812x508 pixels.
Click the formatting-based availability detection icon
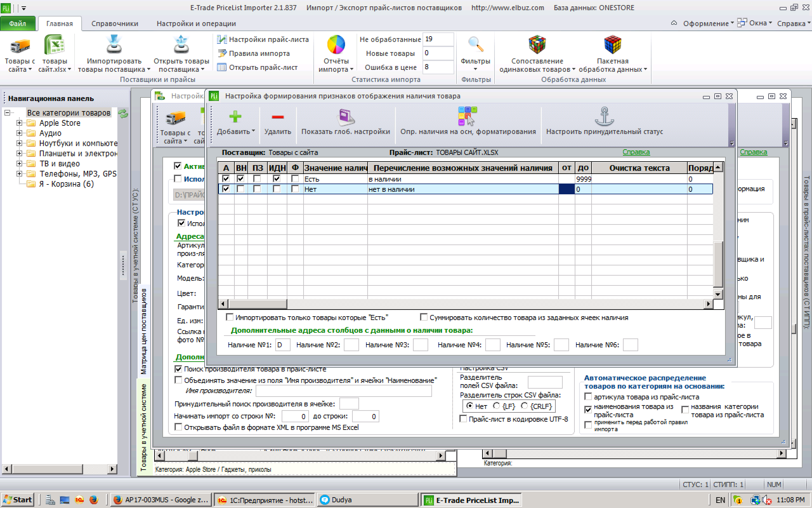click(x=468, y=116)
